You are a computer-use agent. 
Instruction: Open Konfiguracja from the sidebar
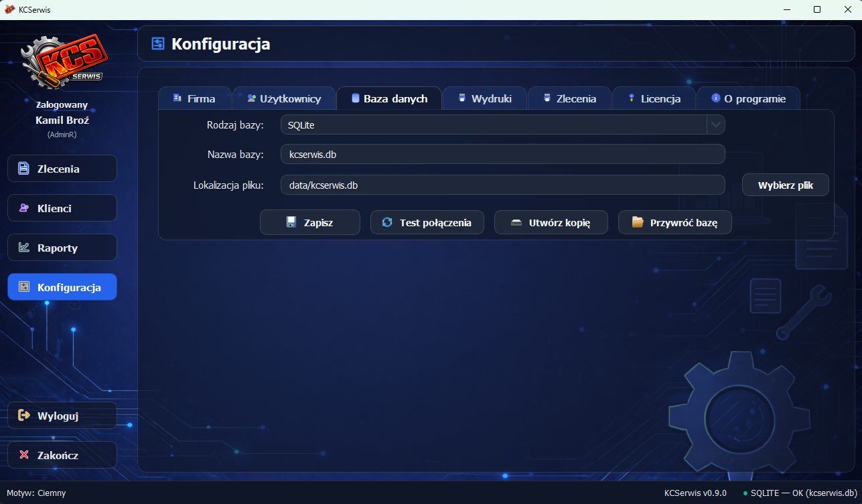click(62, 287)
